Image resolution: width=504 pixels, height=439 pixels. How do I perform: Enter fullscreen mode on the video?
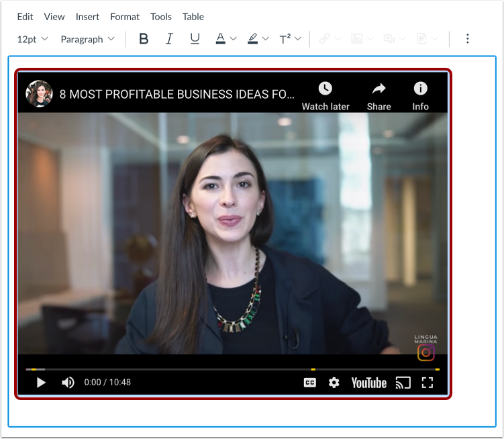click(x=427, y=383)
